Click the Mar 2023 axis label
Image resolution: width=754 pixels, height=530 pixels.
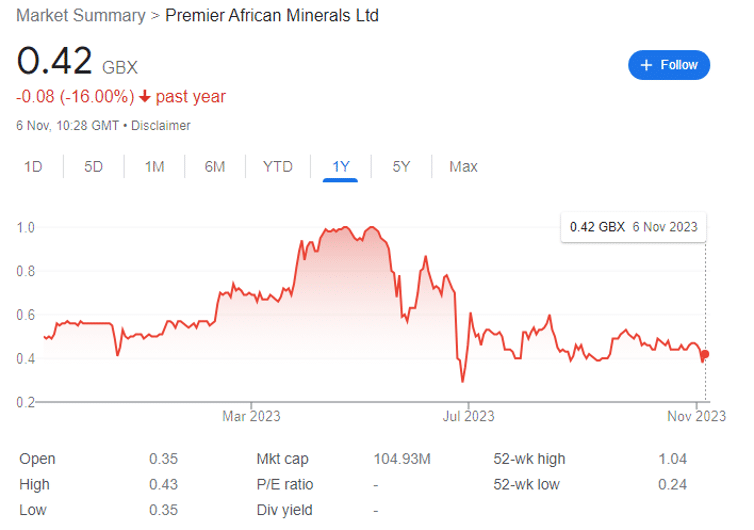click(x=251, y=416)
